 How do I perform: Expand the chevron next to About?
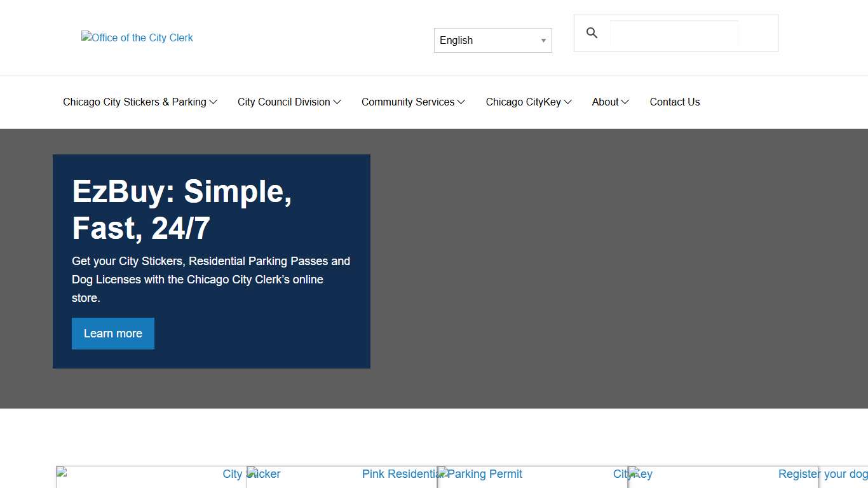click(x=625, y=102)
